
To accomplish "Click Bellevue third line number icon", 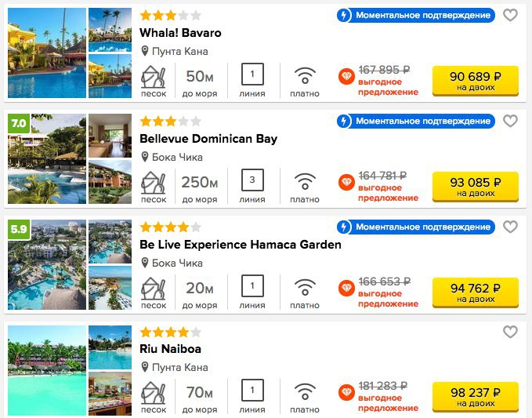I will coord(252,180).
